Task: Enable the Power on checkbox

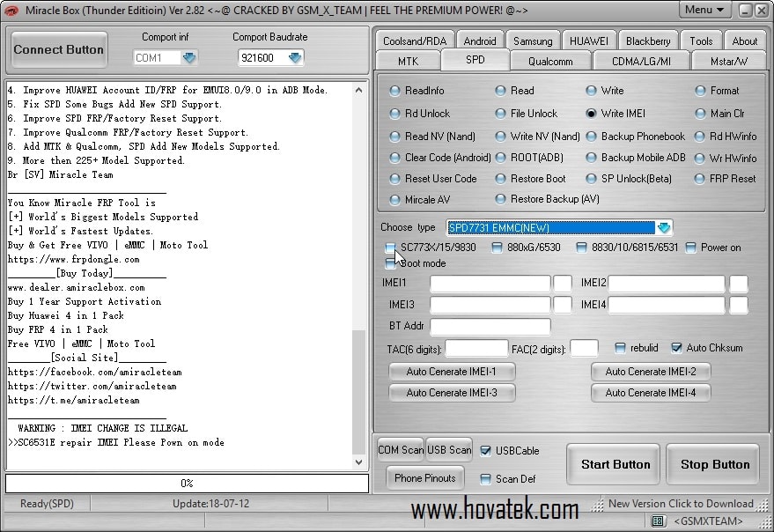Action: coord(690,248)
